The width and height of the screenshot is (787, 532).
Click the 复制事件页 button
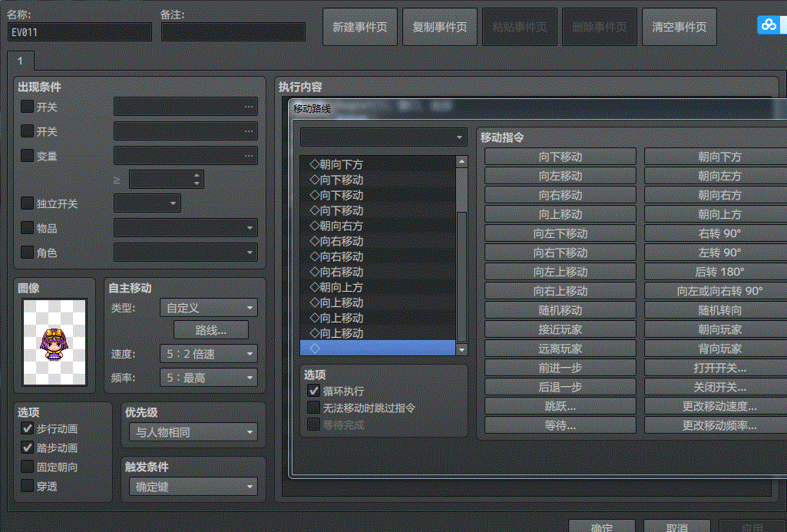click(x=440, y=27)
